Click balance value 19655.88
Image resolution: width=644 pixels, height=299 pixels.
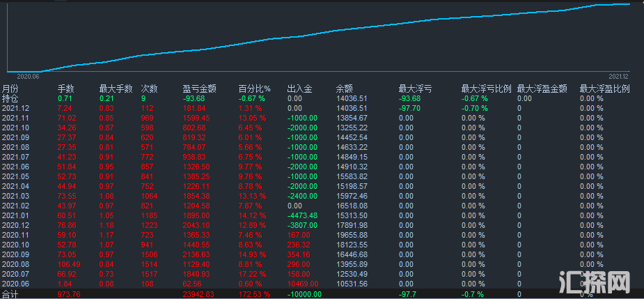point(352,235)
